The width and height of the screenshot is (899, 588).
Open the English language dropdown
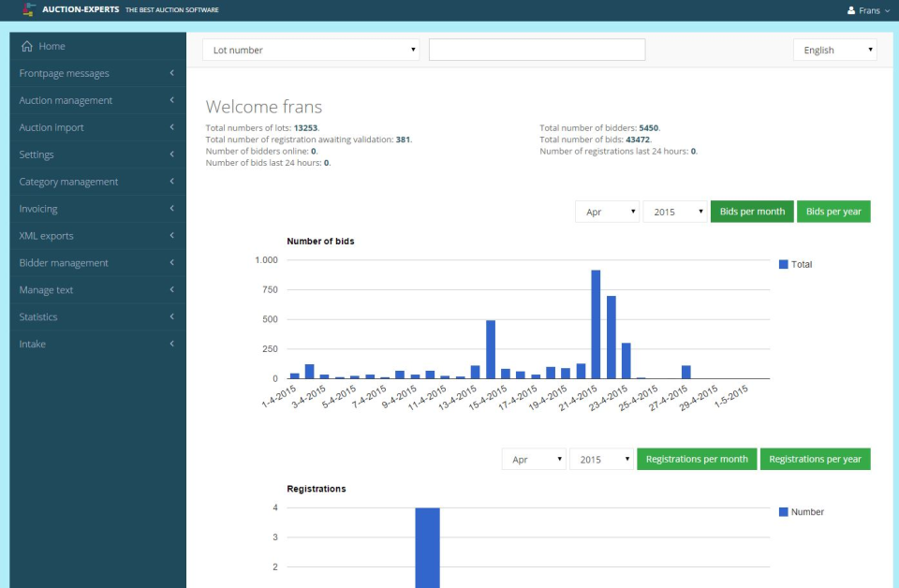pyautogui.click(x=833, y=50)
